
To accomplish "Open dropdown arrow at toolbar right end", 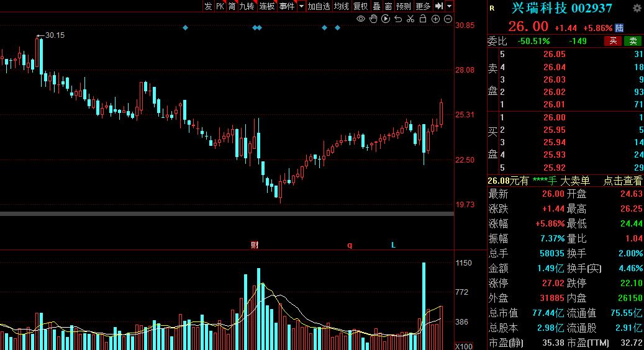I will tap(450, 6).
